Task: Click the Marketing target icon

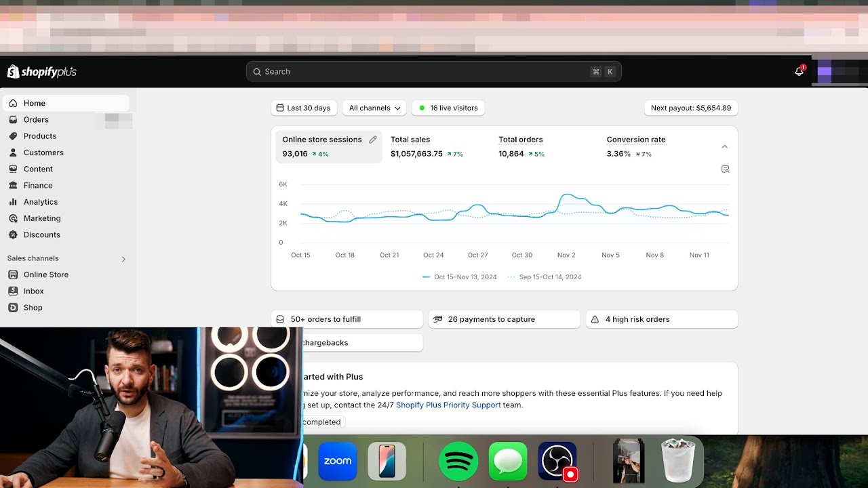Action: (x=13, y=218)
